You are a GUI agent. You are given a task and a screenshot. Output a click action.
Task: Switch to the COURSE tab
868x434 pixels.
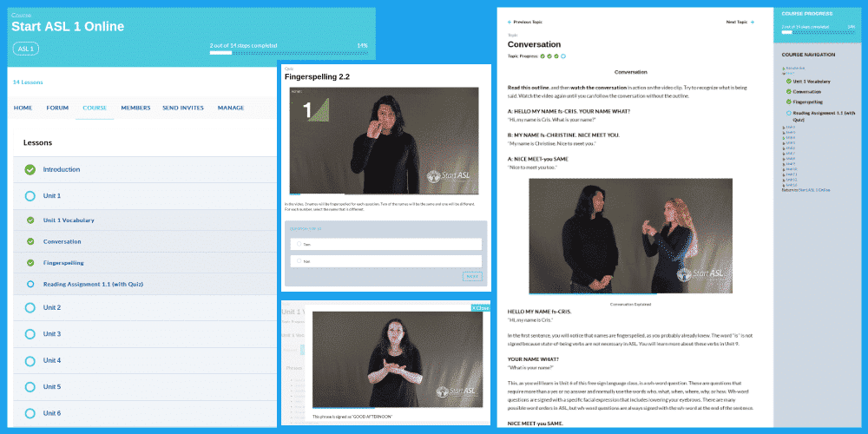95,108
